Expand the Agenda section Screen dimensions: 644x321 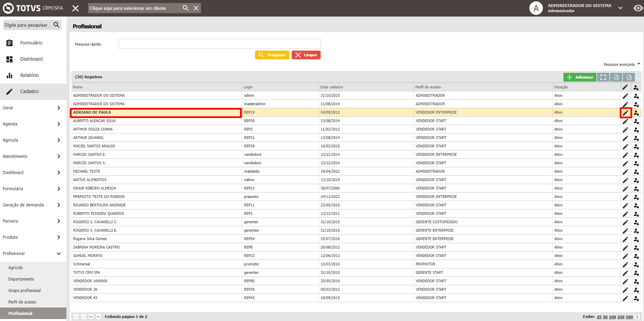(33, 124)
